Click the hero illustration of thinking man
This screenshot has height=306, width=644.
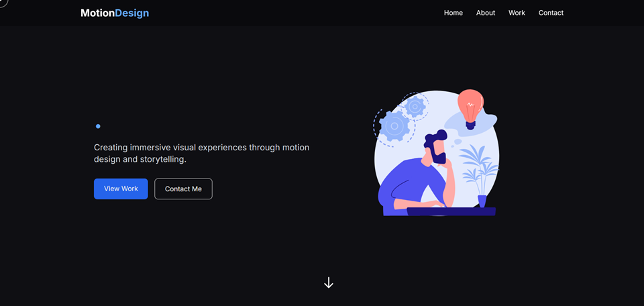click(x=436, y=152)
